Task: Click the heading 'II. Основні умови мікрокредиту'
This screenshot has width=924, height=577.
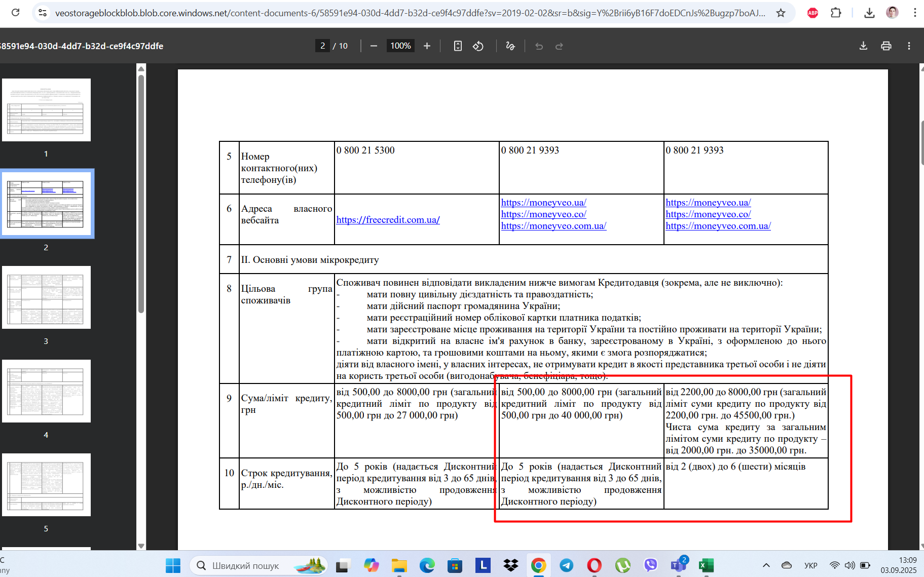Action: (x=310, y=260)
